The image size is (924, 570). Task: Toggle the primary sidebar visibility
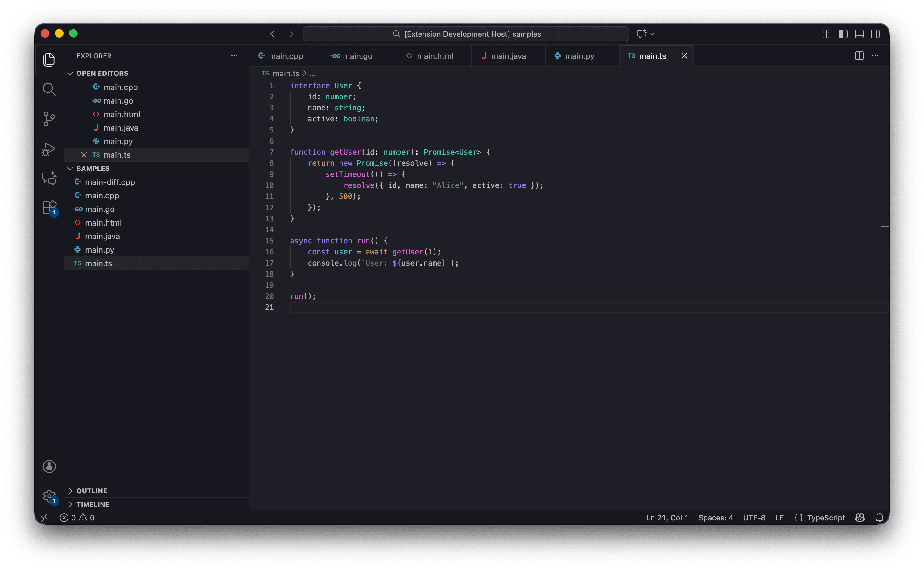[x=843, y=34]
